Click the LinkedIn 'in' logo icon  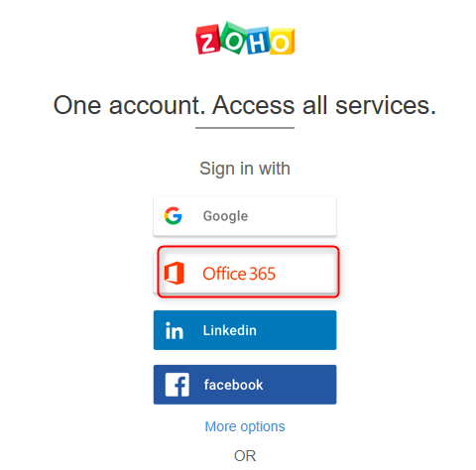coord(175,330)
